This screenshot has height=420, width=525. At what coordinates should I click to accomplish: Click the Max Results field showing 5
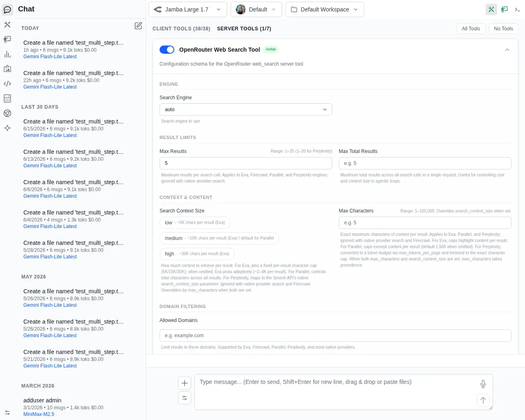tap(246, 163)
